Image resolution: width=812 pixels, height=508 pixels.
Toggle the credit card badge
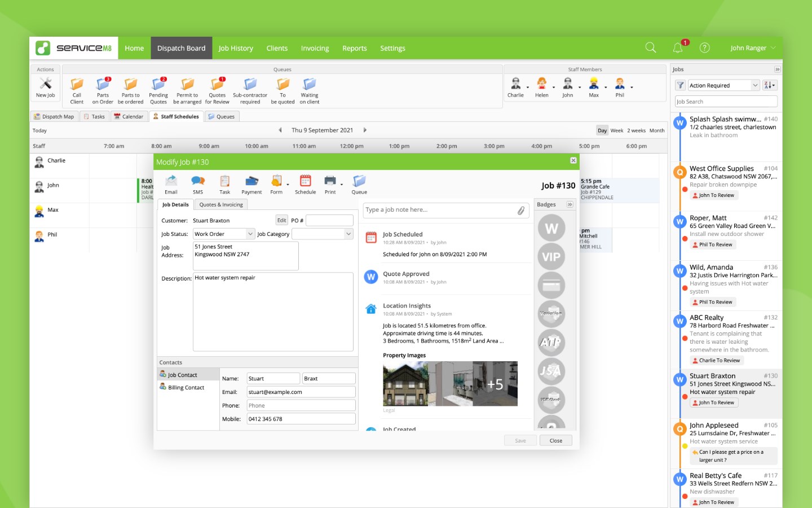[551, 286]
